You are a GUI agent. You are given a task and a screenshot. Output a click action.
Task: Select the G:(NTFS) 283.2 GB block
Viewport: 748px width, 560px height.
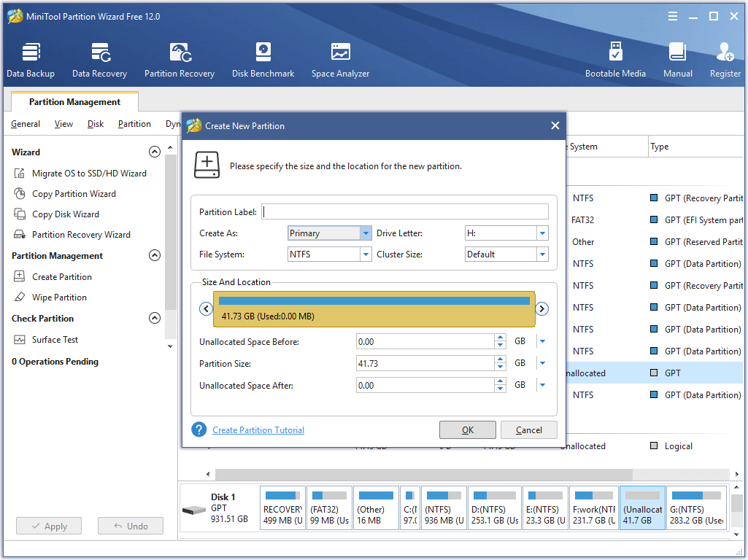(696, 508)
